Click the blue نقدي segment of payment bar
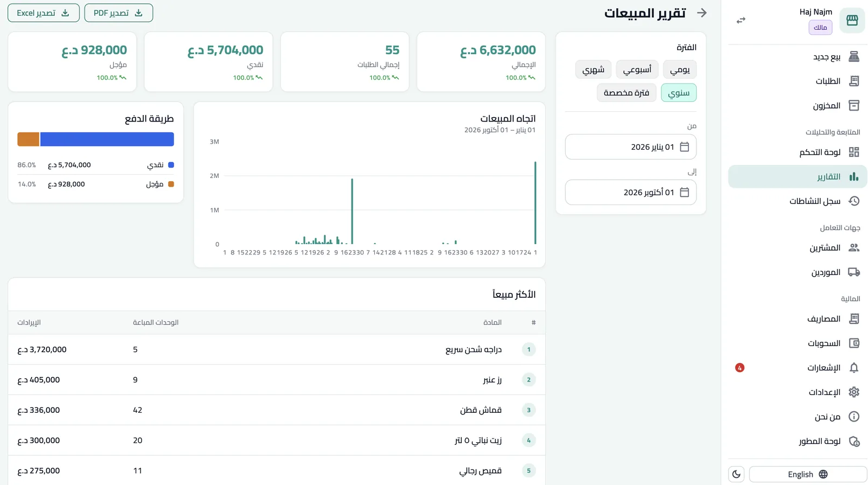Viewport: 868px width, 485px height. click(x=107, y=139)
